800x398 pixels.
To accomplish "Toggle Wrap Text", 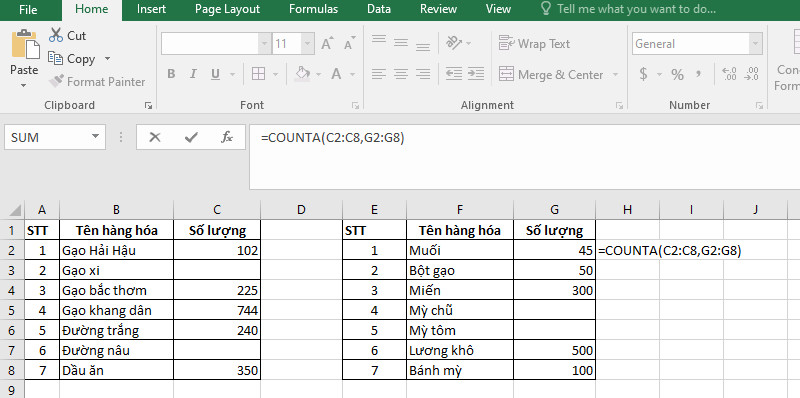I will click(534, 44).
